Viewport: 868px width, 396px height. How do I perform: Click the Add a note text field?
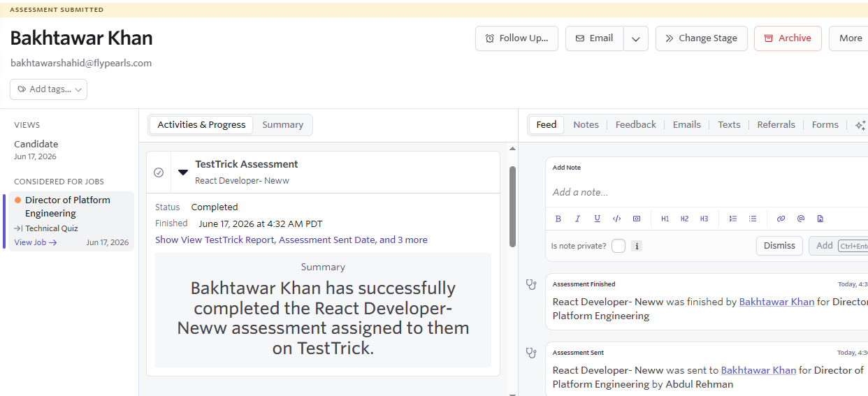click(x=707, y=192)
